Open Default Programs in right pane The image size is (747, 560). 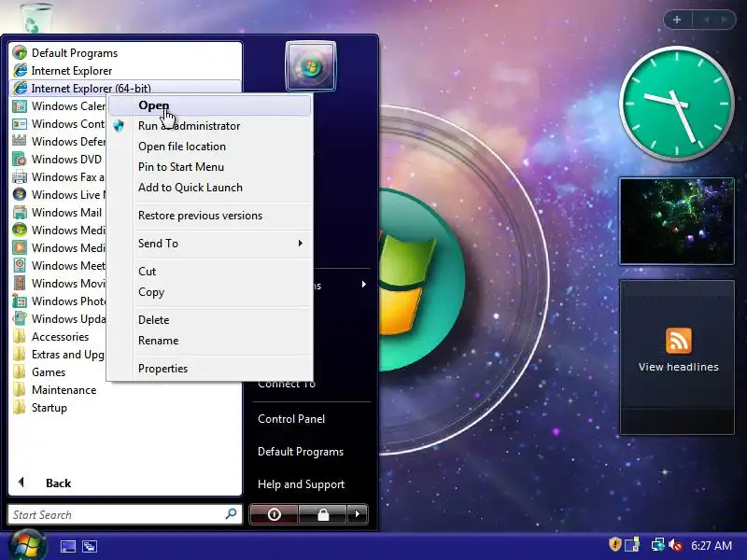[301, 452]
